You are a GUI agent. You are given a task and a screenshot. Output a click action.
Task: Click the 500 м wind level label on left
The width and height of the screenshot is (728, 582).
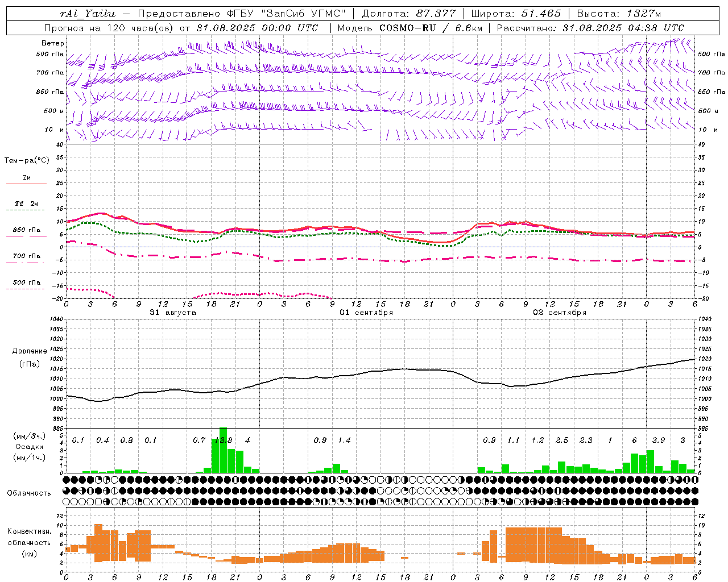coord(54,111)
